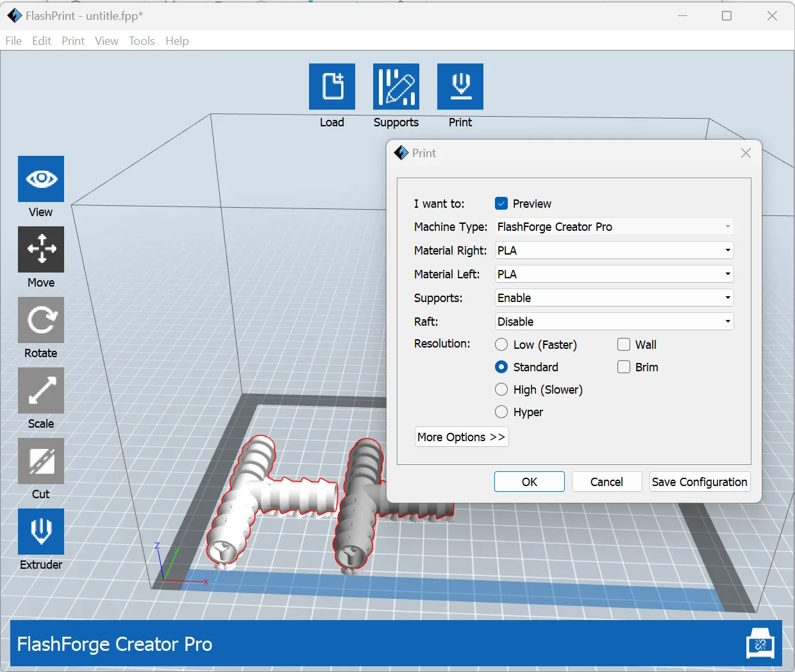Close the Print dialog
Image resolution: width=795 pixels, height=672 pixels.
[746, 153]
